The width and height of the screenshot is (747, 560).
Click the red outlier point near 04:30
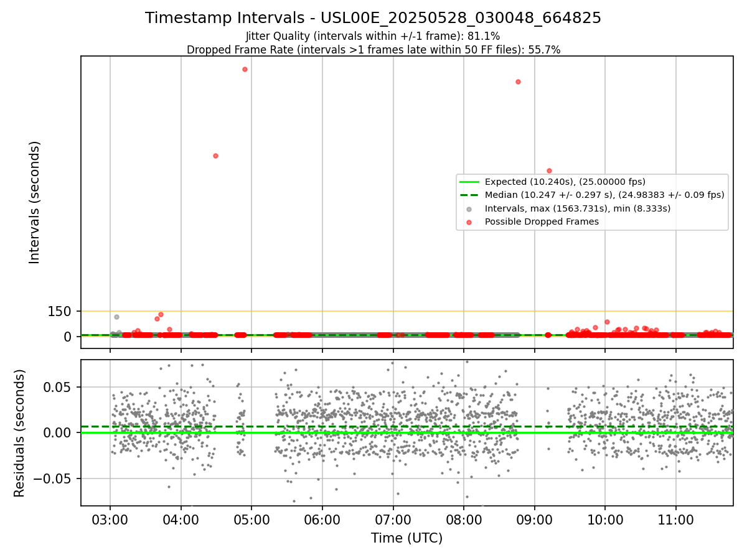pyautogui.click(x=215, y=156)
